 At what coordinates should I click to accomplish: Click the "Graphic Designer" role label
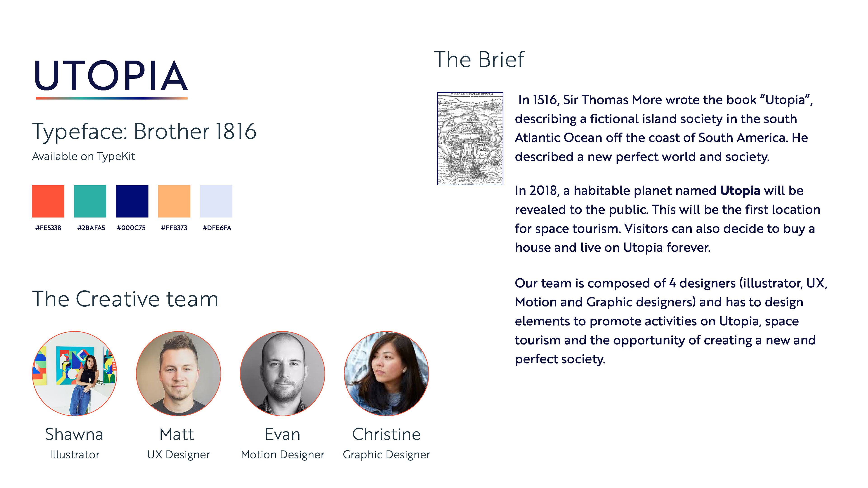click(x=387, y=455)
